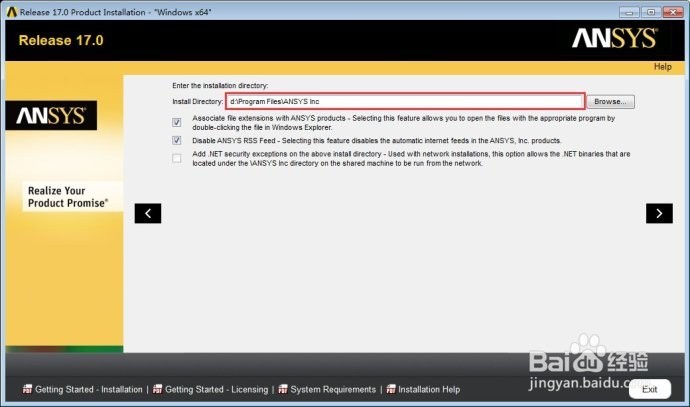Click PDF icon beside Installation Help
The image size is (690, 407).
coord(391,389)
